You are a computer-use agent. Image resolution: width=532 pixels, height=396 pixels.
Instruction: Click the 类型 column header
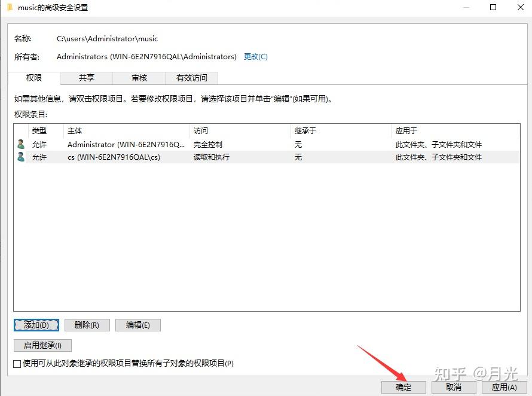(x=39, y=130)
